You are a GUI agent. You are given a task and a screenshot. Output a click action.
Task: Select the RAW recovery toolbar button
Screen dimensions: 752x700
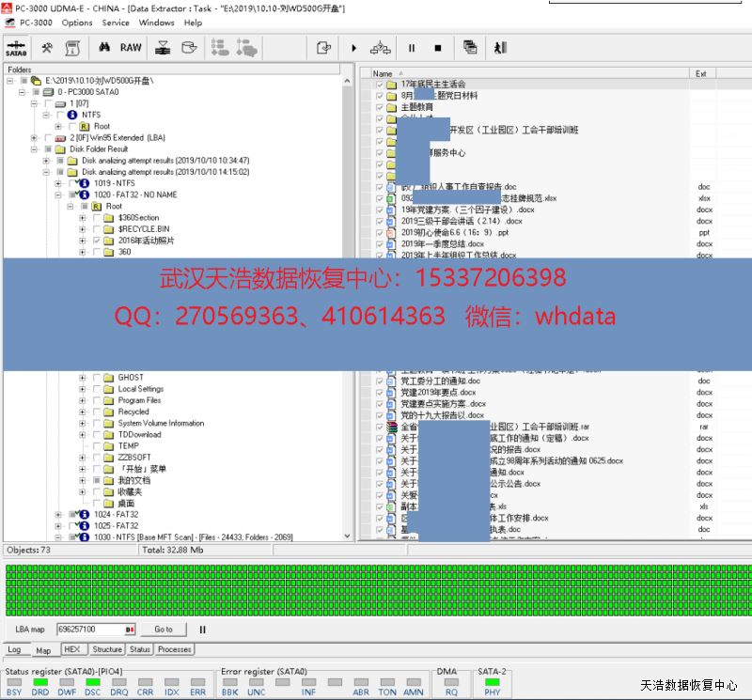[131, 48]
